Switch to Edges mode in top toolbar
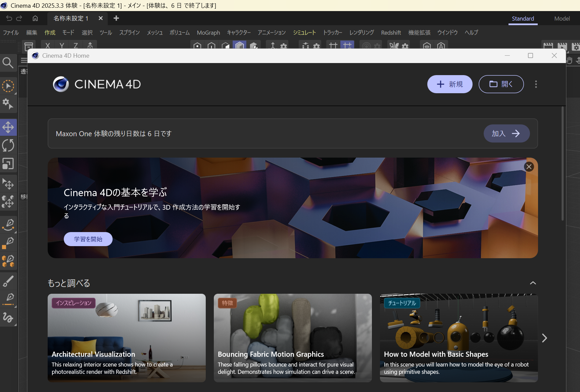 coord(211,45)
